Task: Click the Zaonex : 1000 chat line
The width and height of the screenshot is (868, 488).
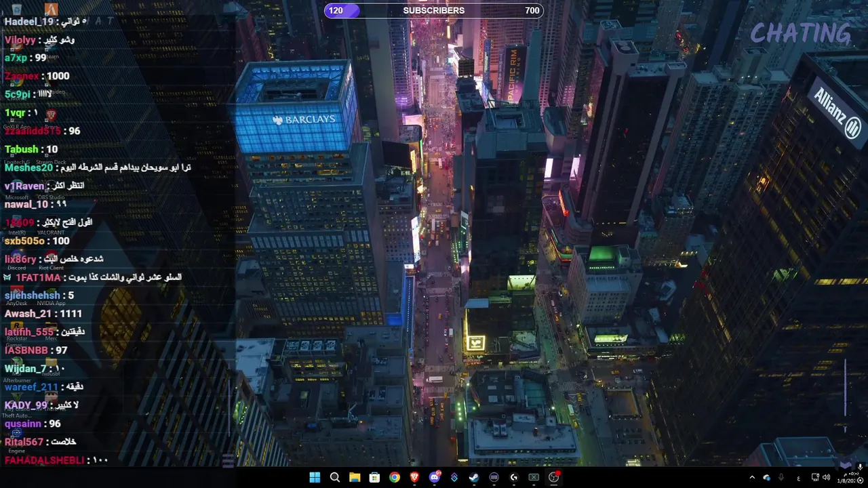Action: pos(37,77)
